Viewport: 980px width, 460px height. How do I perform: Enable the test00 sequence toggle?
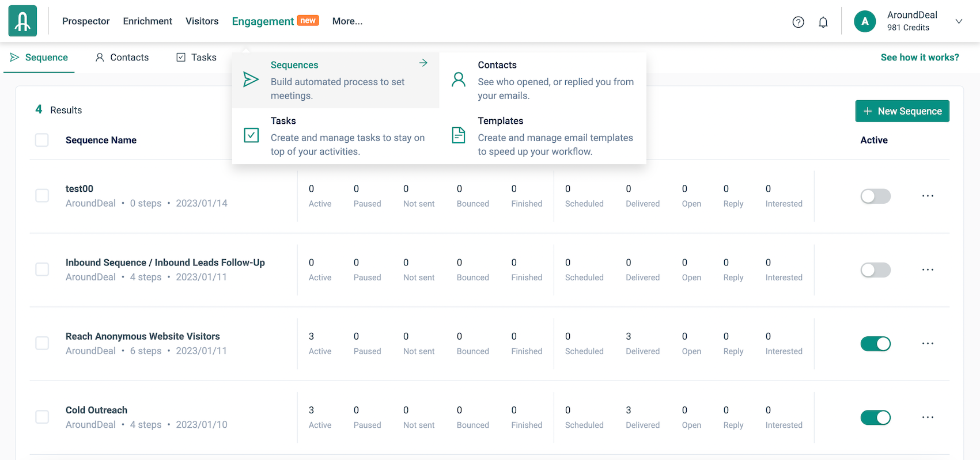click(x=875, y=196)
